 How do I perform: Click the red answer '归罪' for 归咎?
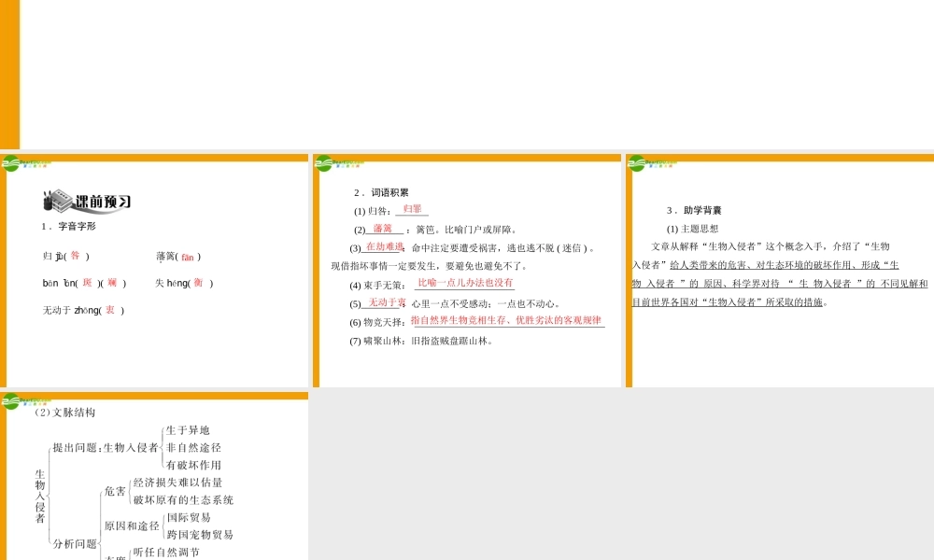412,209
